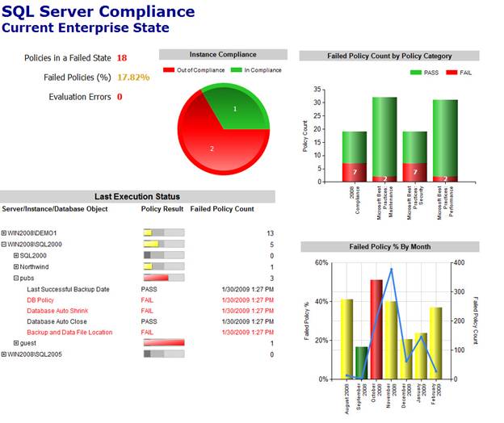Click the Last Successful Backup Date PASS result
Viewport: 504px width, 423px height.
tap(149, 289)
